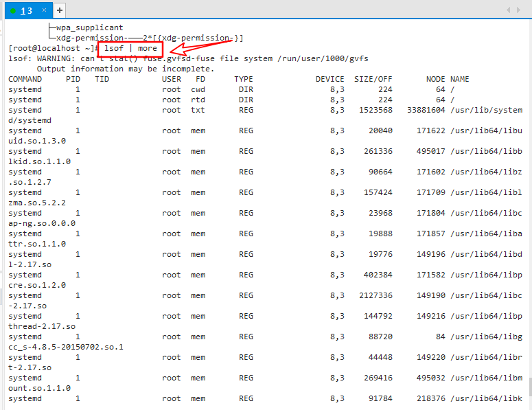Click the size value 19888
Viewport: 532px width, 410px height.
[380, 234]
